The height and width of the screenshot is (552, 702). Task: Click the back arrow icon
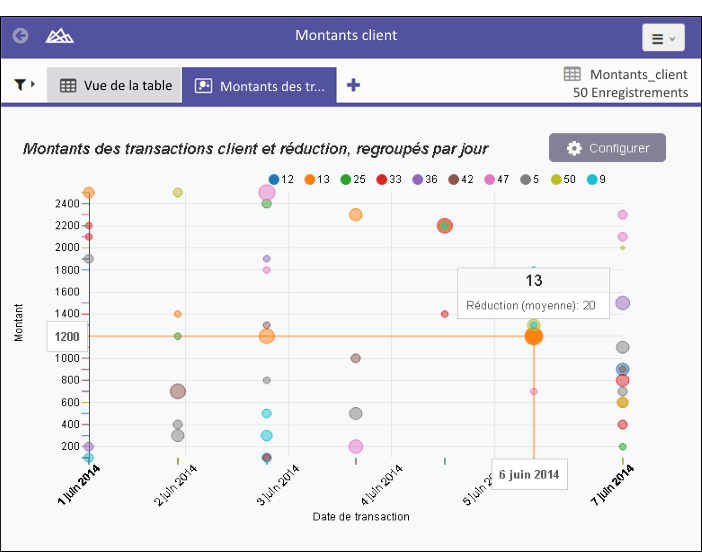[x=21, y=36]
